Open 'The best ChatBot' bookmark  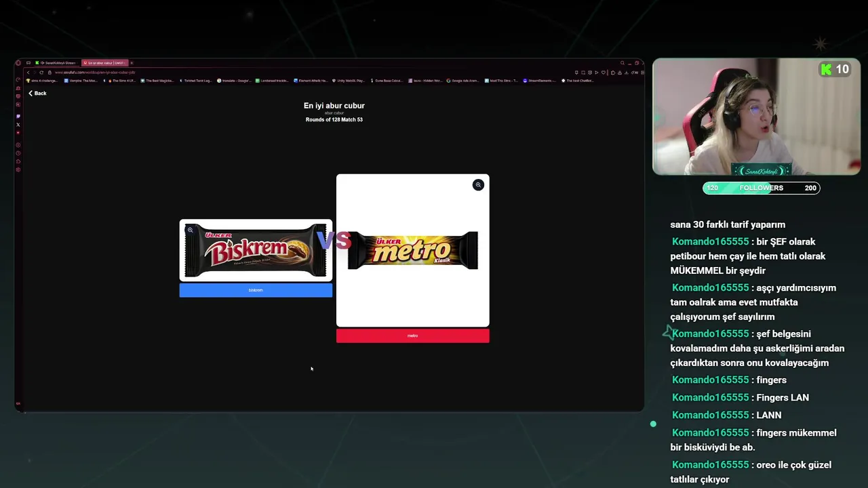pyautogui.click(x=578, y=81)
